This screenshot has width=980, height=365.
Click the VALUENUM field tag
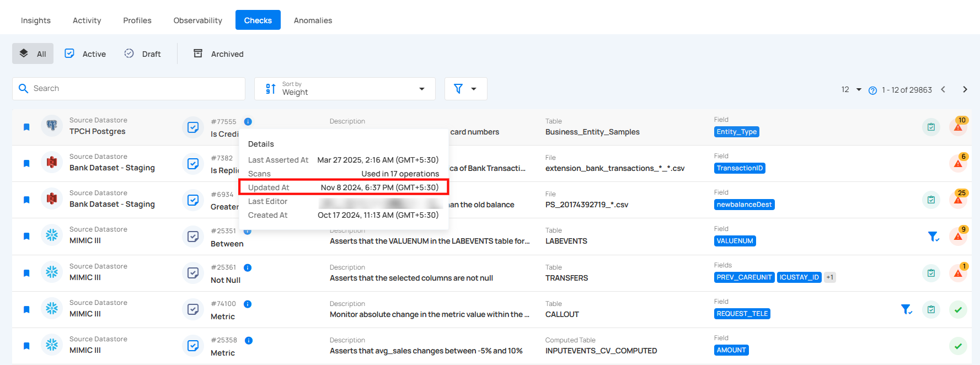(735, 241)
